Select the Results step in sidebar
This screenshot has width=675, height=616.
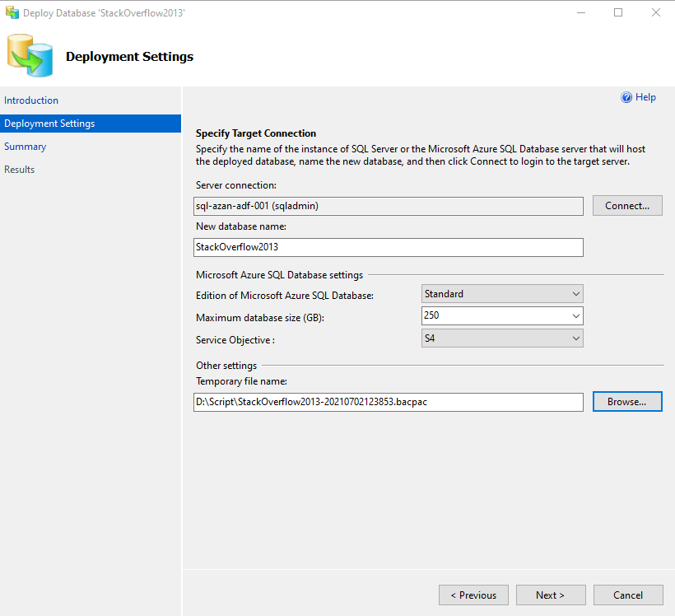coord(20,170)
